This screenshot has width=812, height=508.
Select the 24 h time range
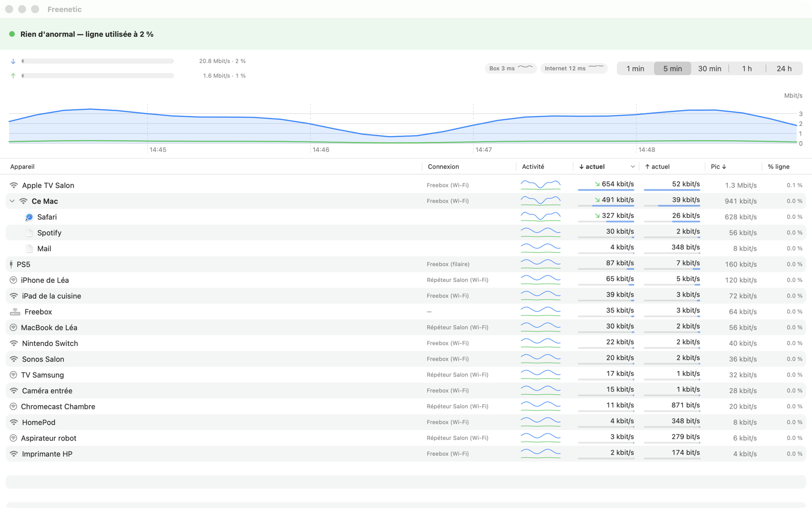click(784, 69)
